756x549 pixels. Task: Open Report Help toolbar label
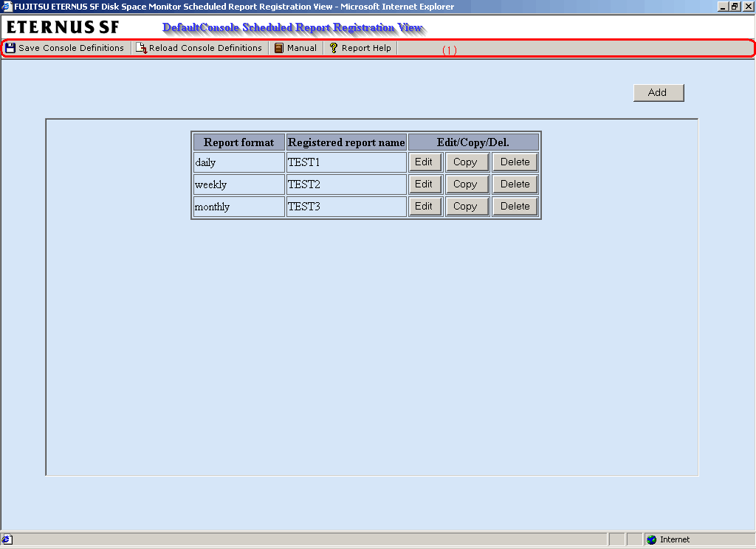tap(366, 48)
